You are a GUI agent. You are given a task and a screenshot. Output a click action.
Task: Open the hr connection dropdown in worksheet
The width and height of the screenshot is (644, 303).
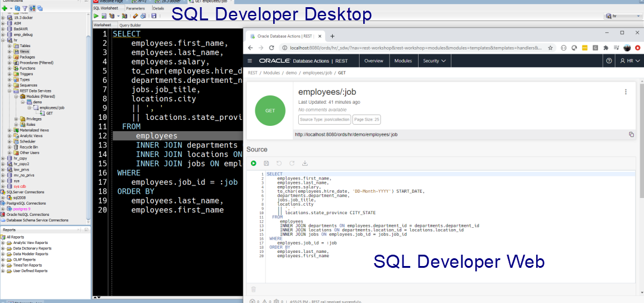click(x=622, y=16)
